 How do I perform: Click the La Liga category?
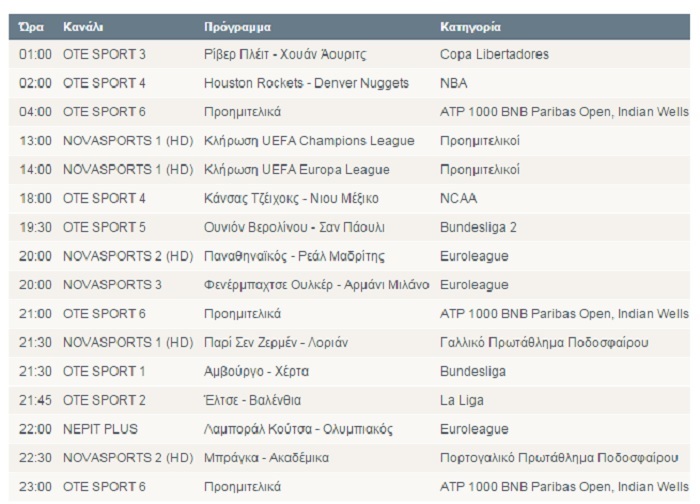coord(461,400)
